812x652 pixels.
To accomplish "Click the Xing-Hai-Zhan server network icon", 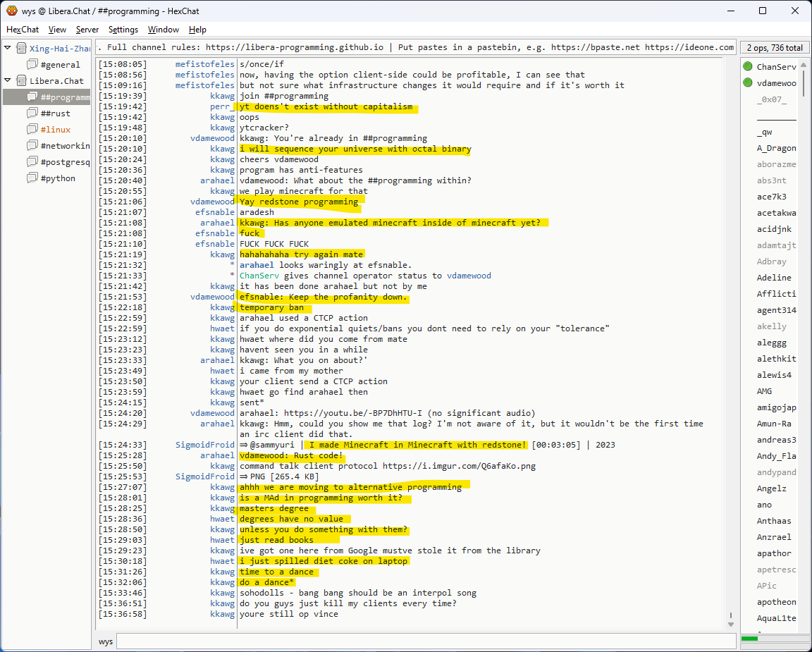I will pos(21,49).
